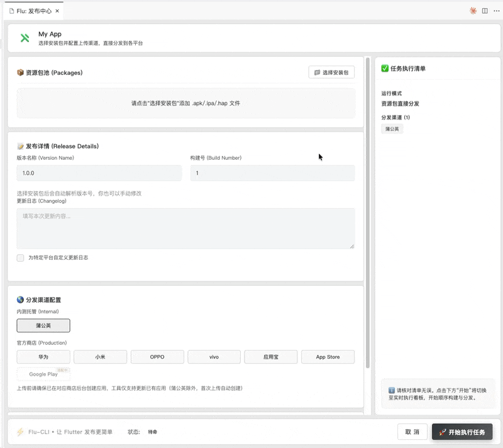Click the My App title text
This screenshot has width=503, height=448.
point(50,34)
